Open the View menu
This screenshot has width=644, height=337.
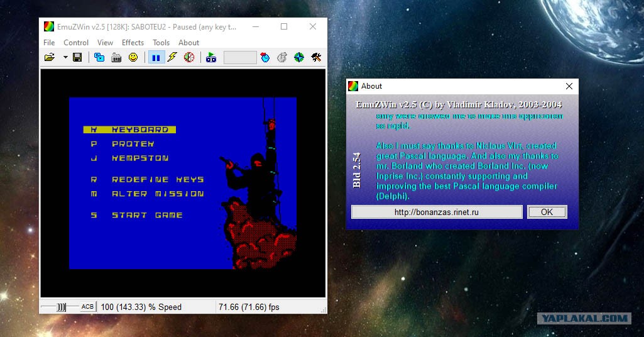(105, 43)
